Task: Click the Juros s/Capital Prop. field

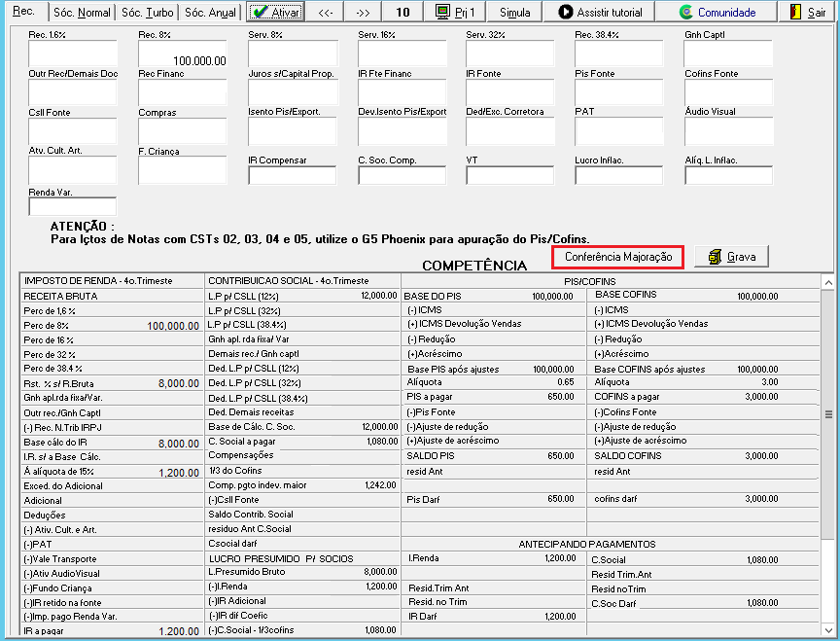Action: [293, 92]
